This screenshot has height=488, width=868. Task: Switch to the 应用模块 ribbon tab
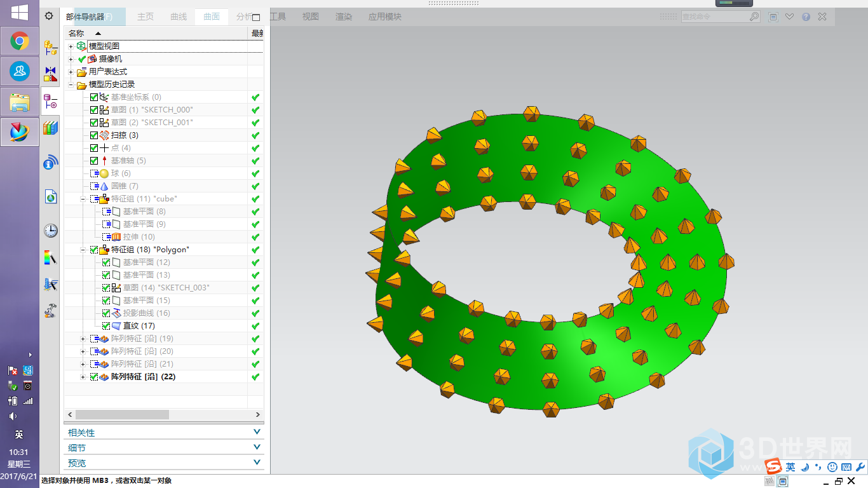[x=385, y=17]
